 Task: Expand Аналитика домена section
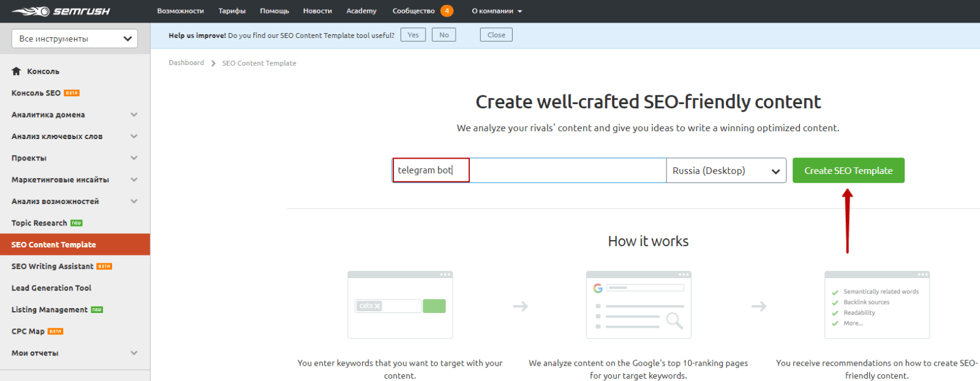[134, 115]
